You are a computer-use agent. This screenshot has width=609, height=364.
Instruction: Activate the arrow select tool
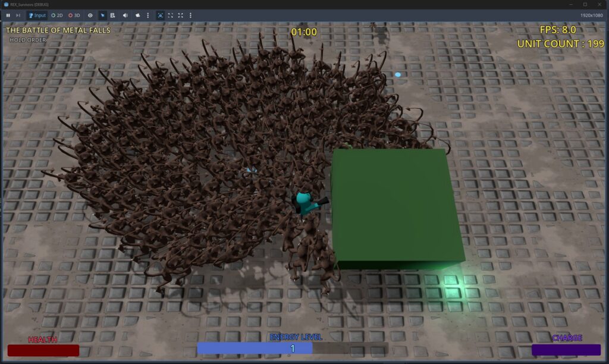pyautogui.click(x=102, y=15)
